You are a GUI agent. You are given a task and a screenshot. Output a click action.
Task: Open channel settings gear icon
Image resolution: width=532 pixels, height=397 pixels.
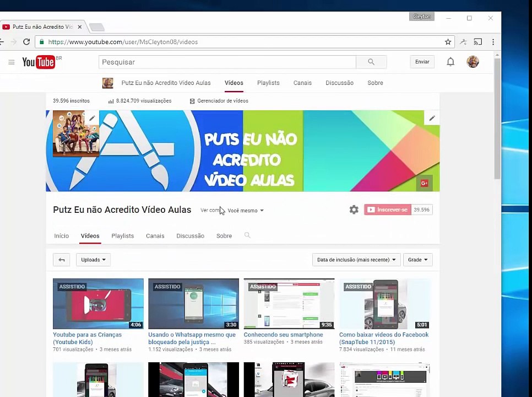point(354,210)
